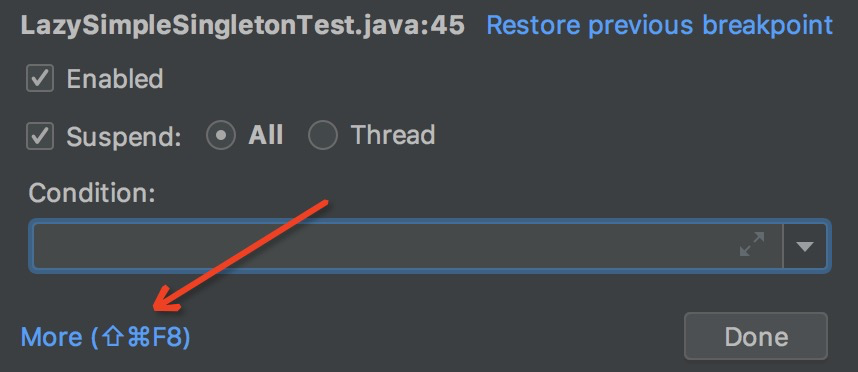Choose the Thread suspend radio button

323,136
